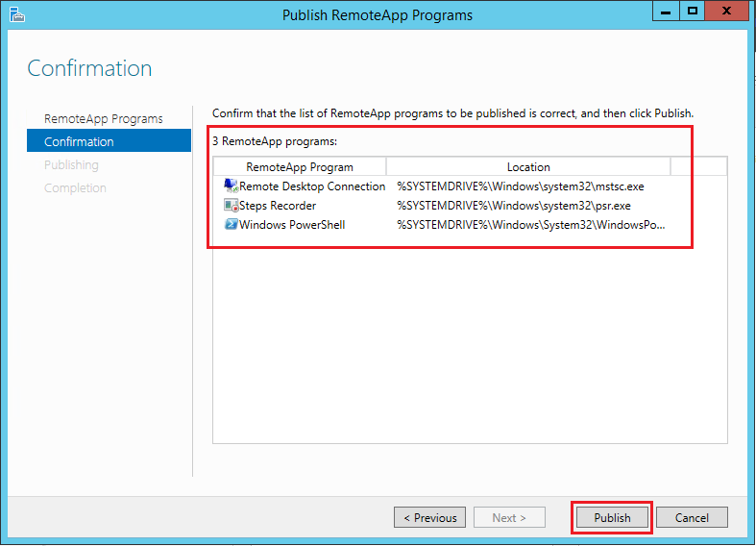
Task: Open the RemoteApp Programs wizard step
Action: [x=103, y=118]
